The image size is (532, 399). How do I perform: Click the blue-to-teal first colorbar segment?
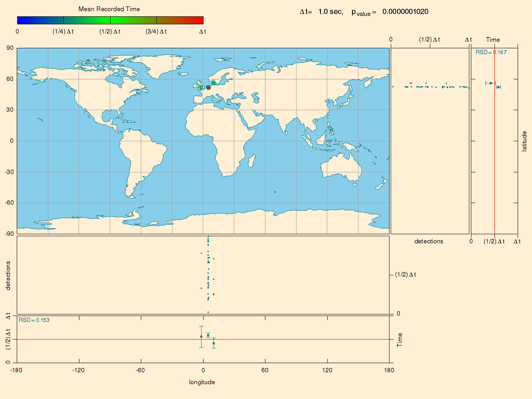click(x=40, y=20)
